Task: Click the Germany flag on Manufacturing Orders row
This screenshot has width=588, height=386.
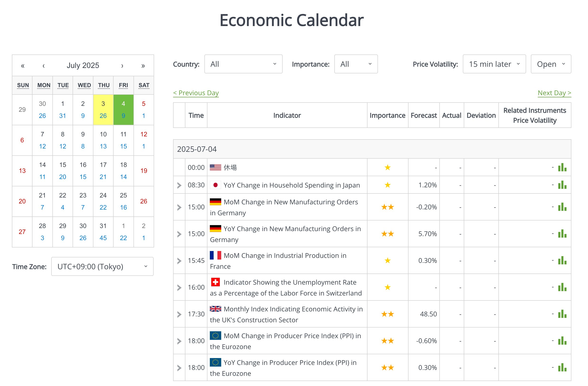Action: coord(216,202)
